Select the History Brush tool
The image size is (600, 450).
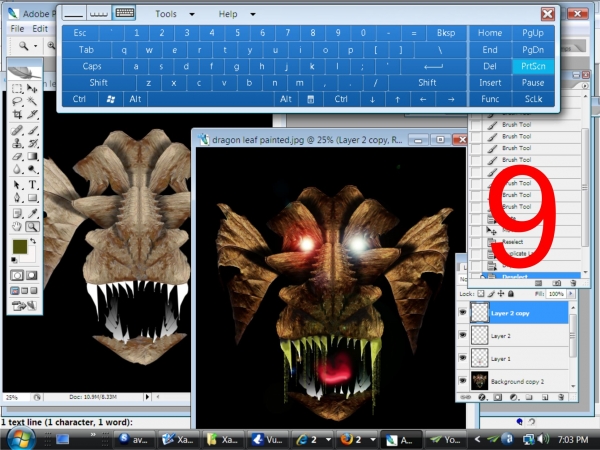pos(32,143)
